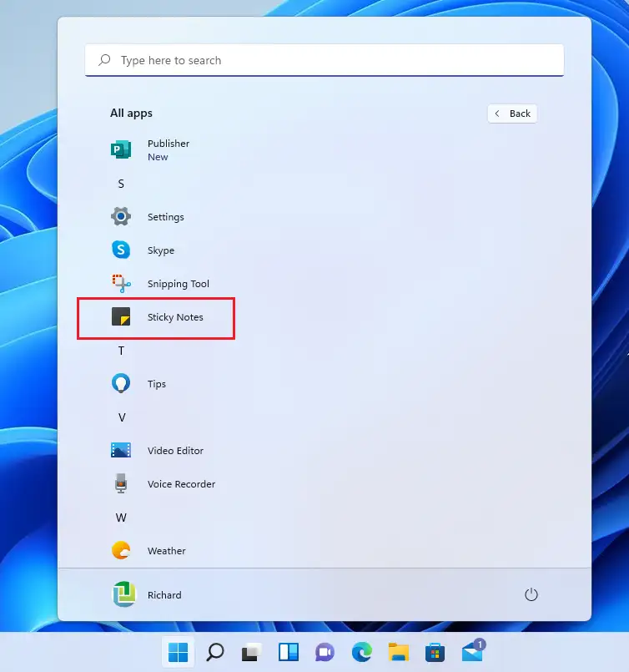Click the All apps heading
This screenshot has width=629, height=672.
pos(131,114)
